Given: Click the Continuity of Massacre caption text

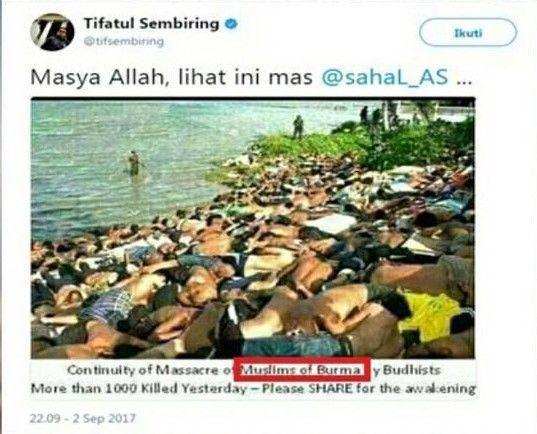Looking at the screenshot, I should [x=149, y=370].
